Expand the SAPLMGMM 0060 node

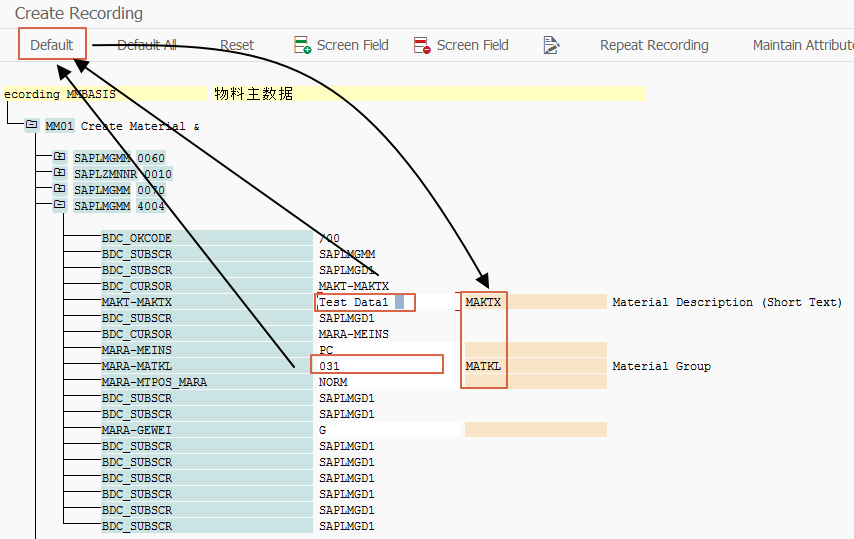[x=59, y=157]
